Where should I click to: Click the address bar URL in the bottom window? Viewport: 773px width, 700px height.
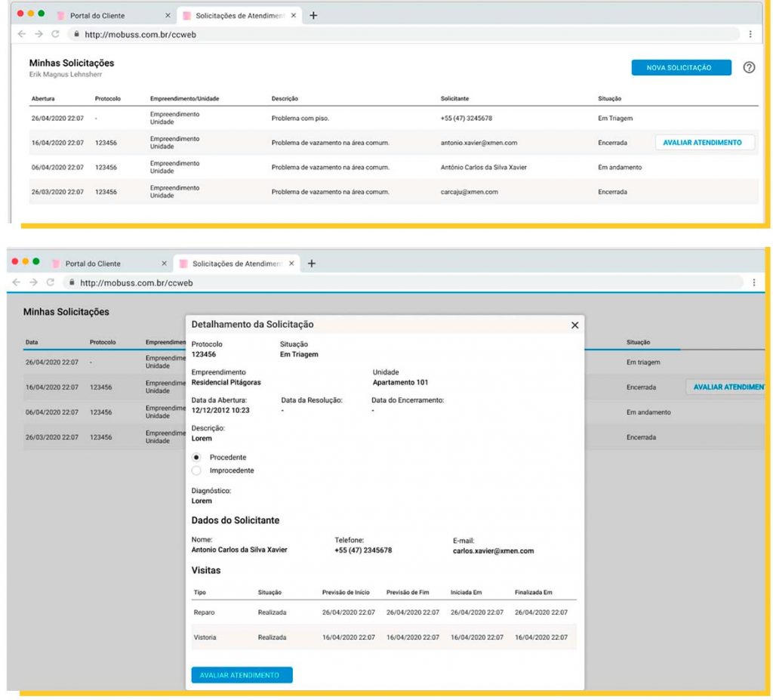click(137, 282)
